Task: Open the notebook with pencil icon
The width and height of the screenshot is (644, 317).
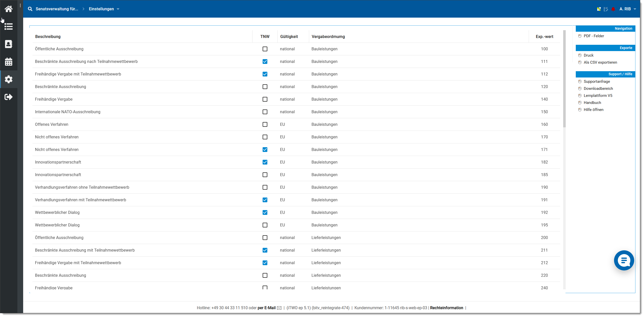Action: coord(606,9)
